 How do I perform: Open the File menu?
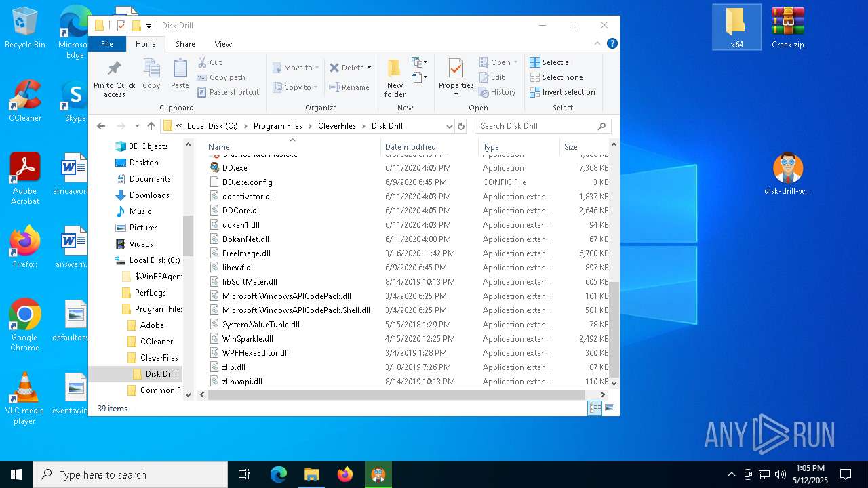point(107,43)
